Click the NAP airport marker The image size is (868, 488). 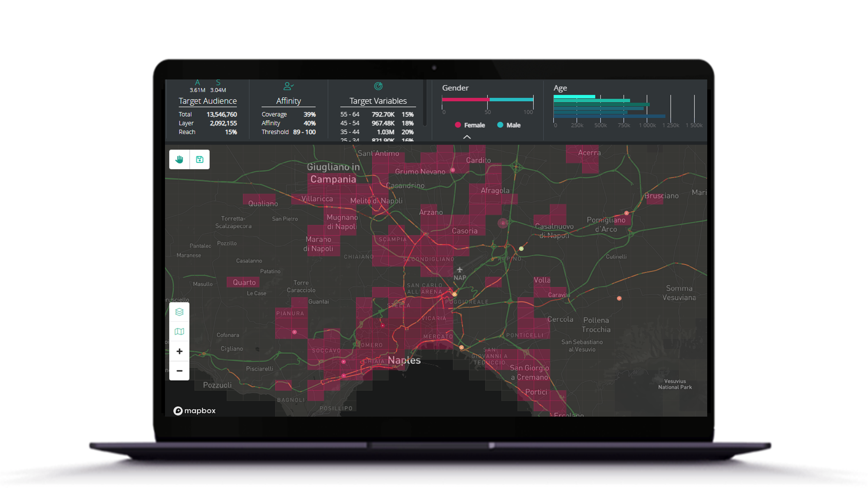coord(460,270)
